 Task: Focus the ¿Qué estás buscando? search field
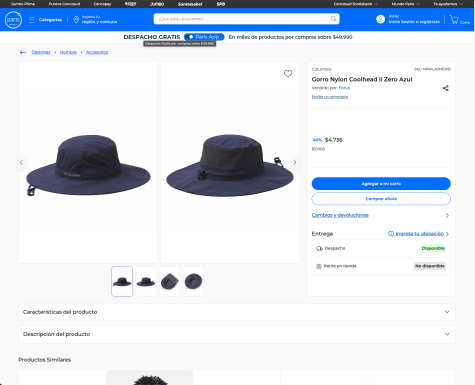(x=241, y=19)
